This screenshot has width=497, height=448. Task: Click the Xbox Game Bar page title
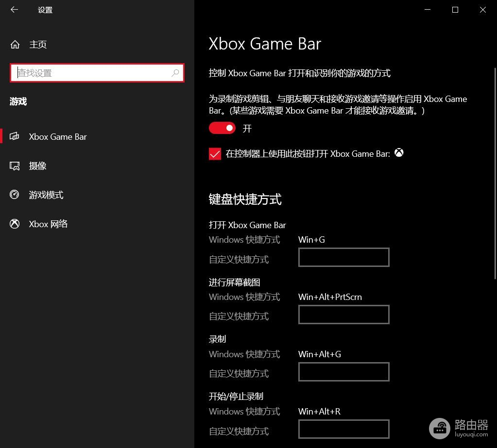click(265, 44)
